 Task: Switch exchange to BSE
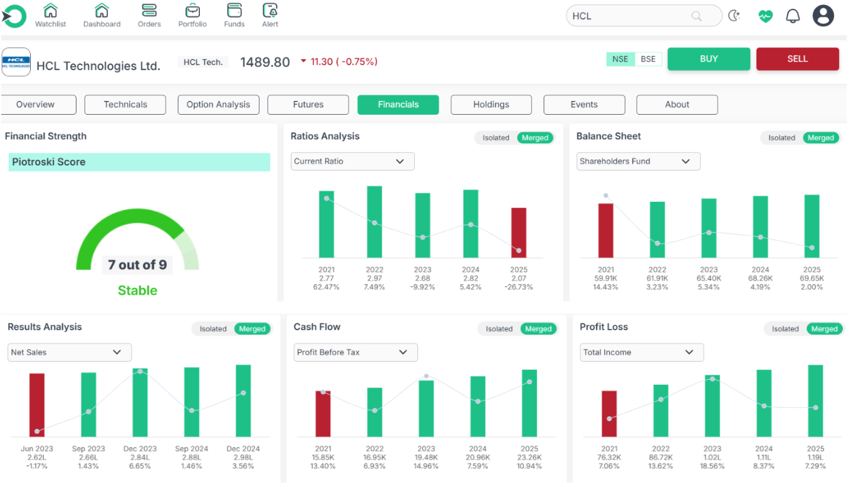(648, 59)
